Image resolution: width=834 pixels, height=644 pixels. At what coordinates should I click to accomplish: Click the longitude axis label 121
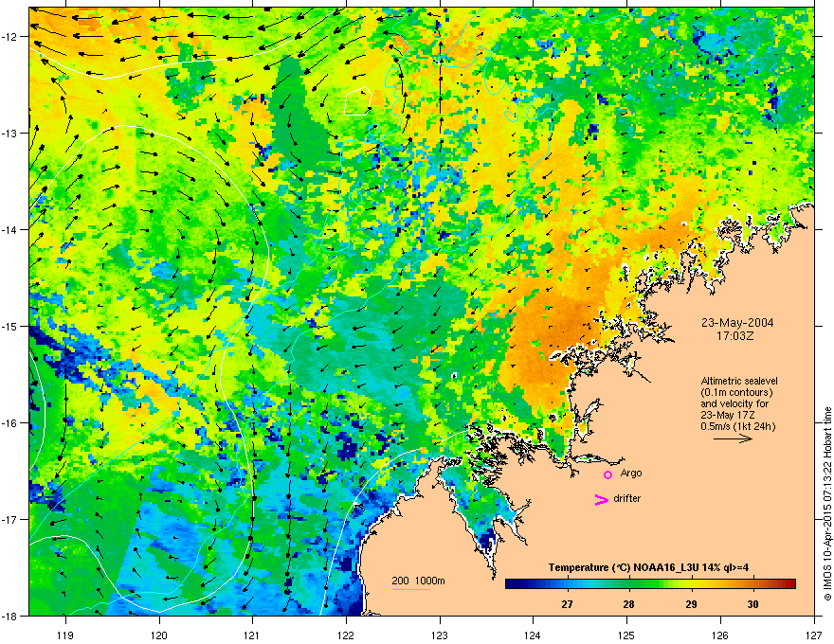click(252, 635)
